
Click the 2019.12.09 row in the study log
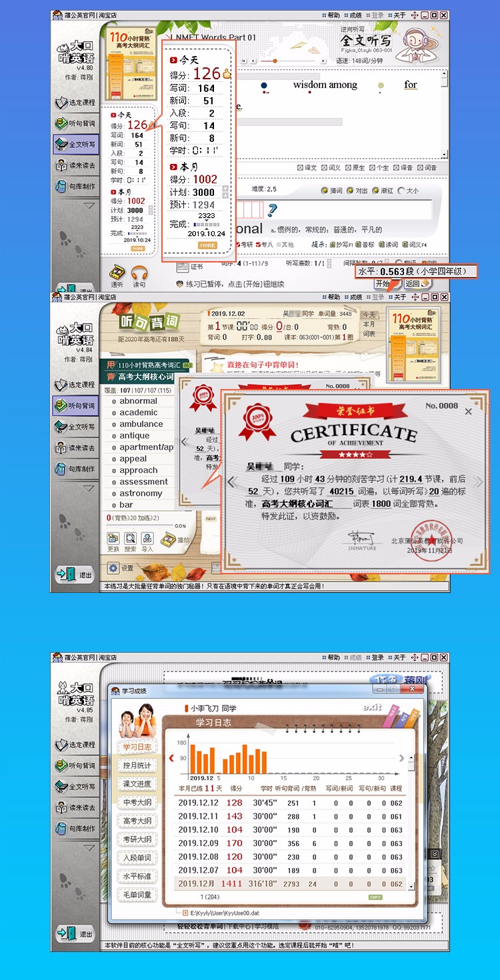tap(289, 843)
